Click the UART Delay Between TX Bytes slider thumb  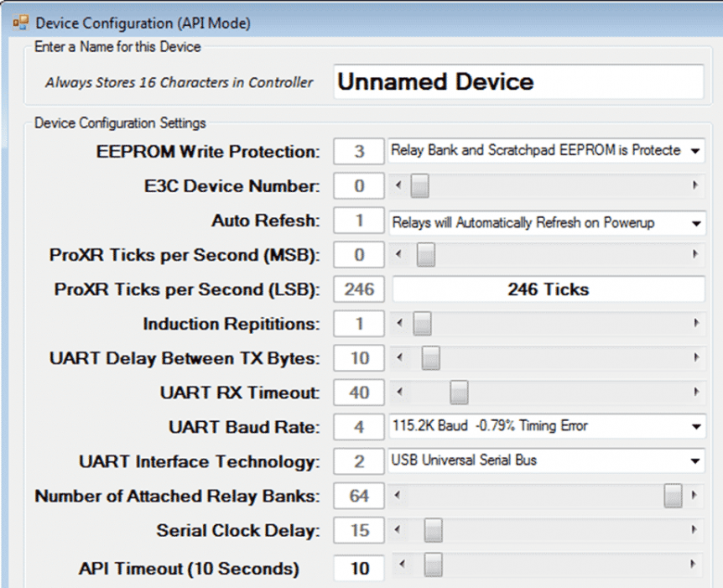tap(430, 358)
